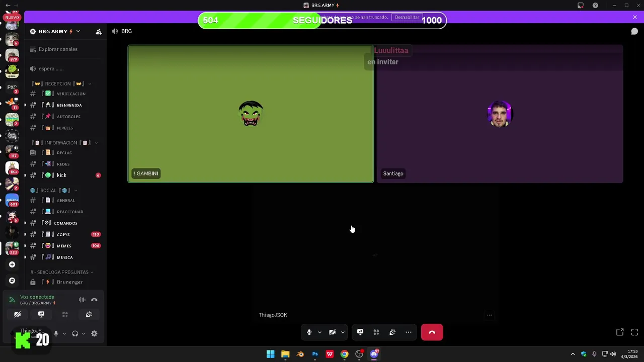Turn on camera in the Voz conectada panel
The width and height of the screenshot is (644, 362).
[x=17, y=314]
